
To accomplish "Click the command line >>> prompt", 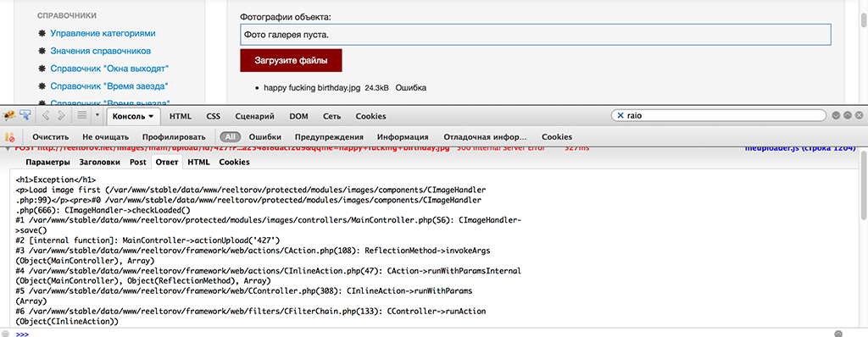I will coord(22,334).
